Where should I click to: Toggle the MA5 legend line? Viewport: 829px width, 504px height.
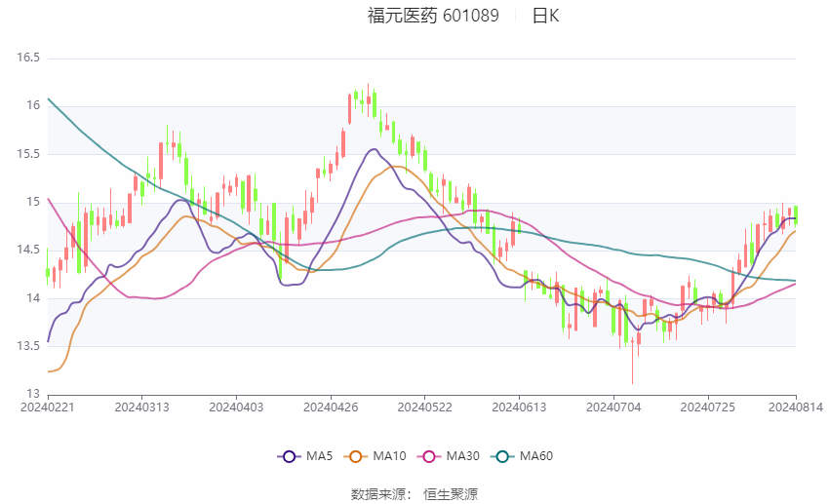(305, 456)
